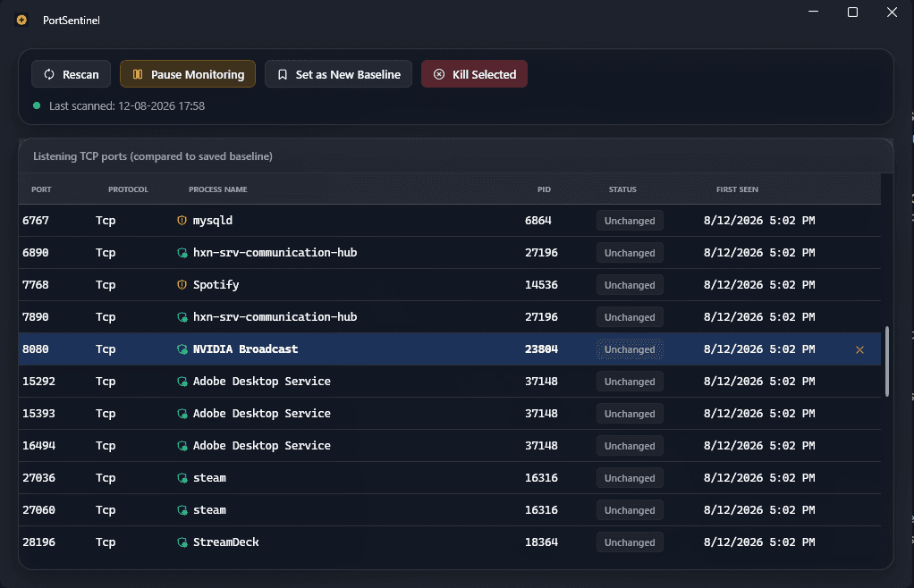Click port number 16494
The height and width of the screenshot is (588, 914).
tap(39, 446)
